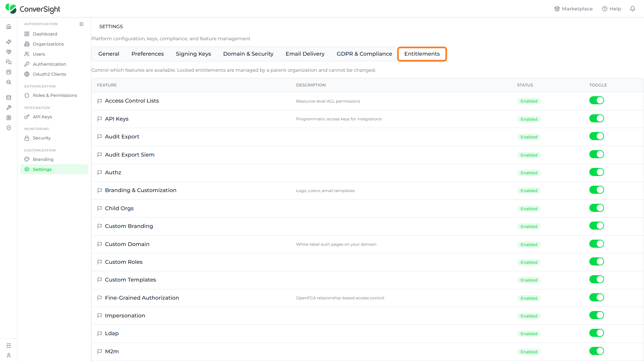Screen dimensions: 644x362
Task: Click the Enabled status badge for Authz
Action: pyautogui.click(x=529, y=173)
